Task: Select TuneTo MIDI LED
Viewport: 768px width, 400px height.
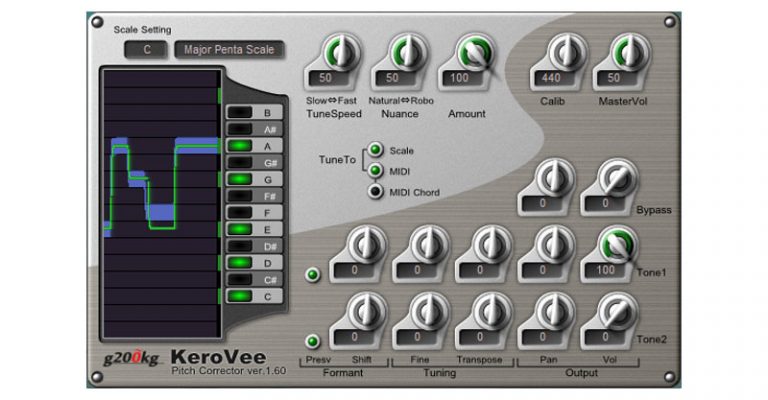Action: pyautogui.click(x=376, y=170)
